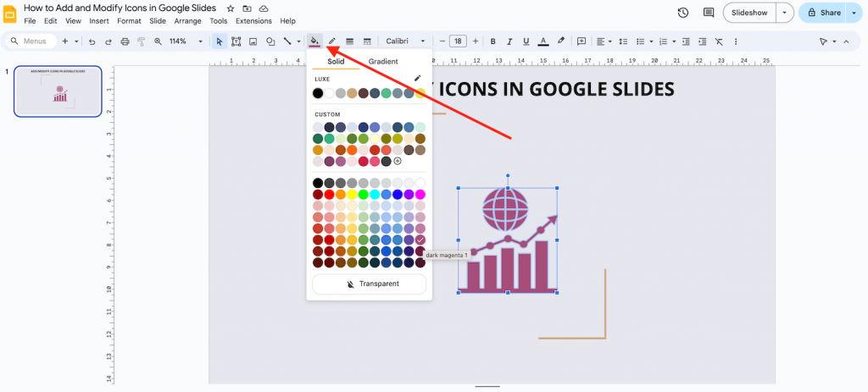
Task: Click the highlight color marker icon
Action: click(561, 41)
